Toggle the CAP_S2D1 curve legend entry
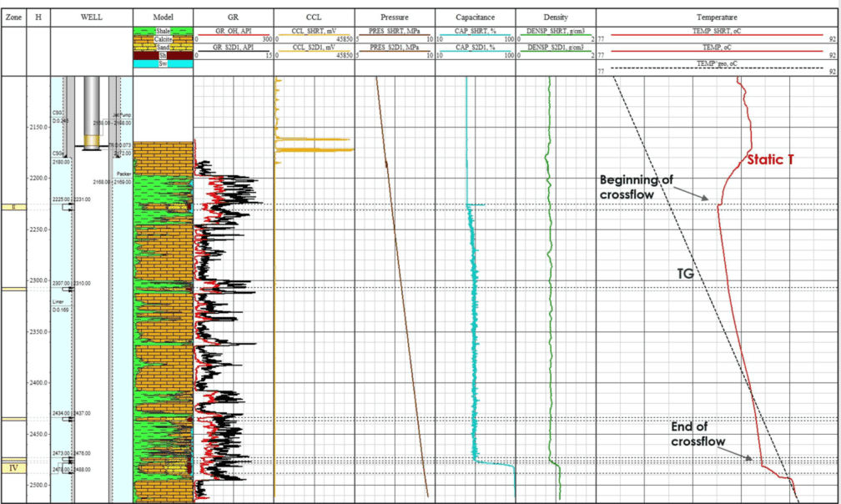The height and width of the screenshot is (504, 841). click(477, 48)
